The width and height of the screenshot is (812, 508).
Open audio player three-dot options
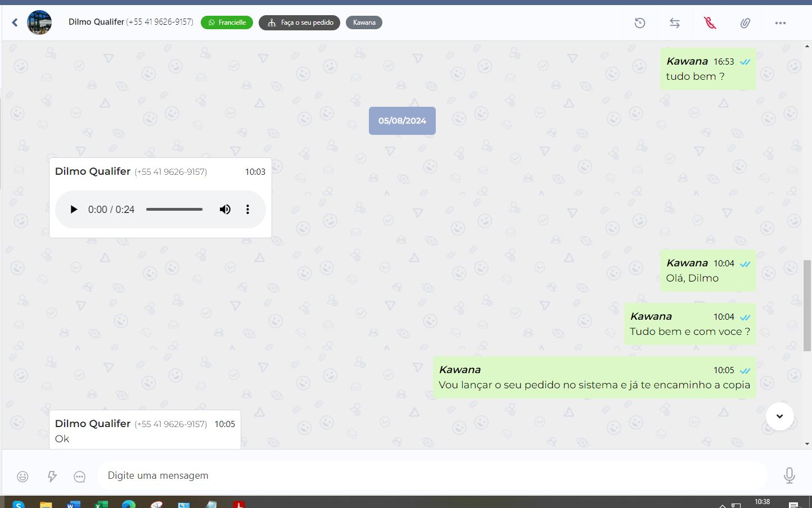(x=247, y=210)
